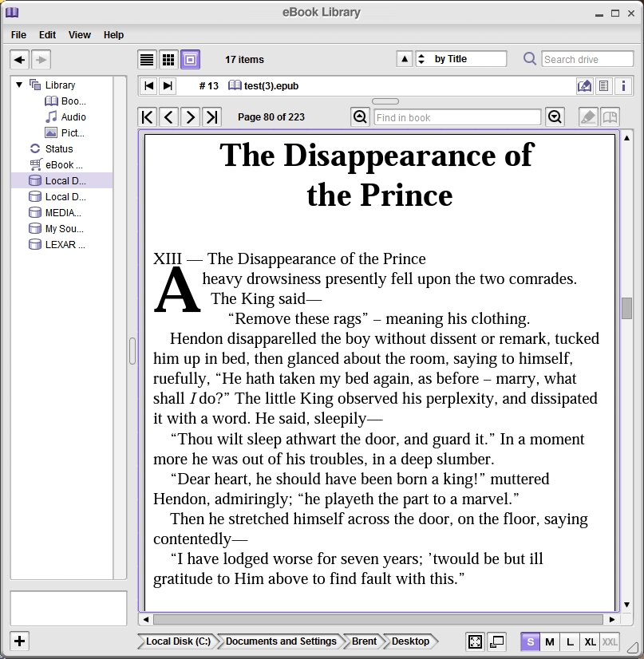Select the LEXAR drive
The width and height of the screenshot is (644, 659).
57,245
